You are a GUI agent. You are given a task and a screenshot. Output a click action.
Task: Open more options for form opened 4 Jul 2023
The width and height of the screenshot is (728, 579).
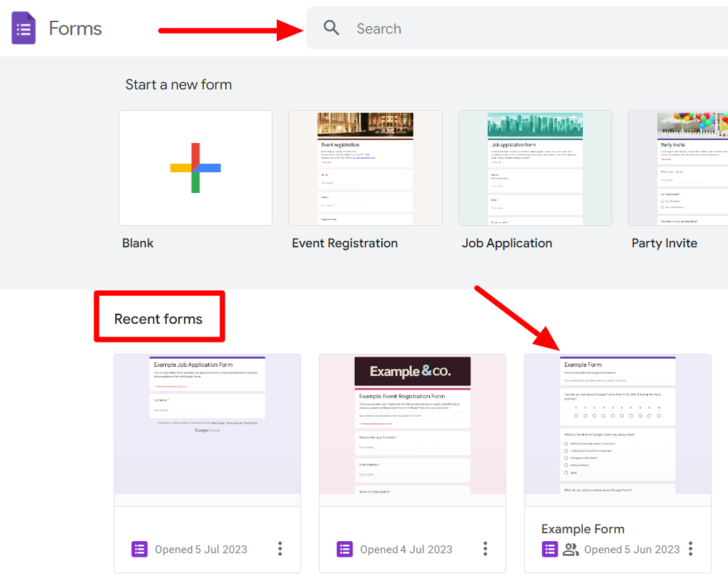[485, 549]
